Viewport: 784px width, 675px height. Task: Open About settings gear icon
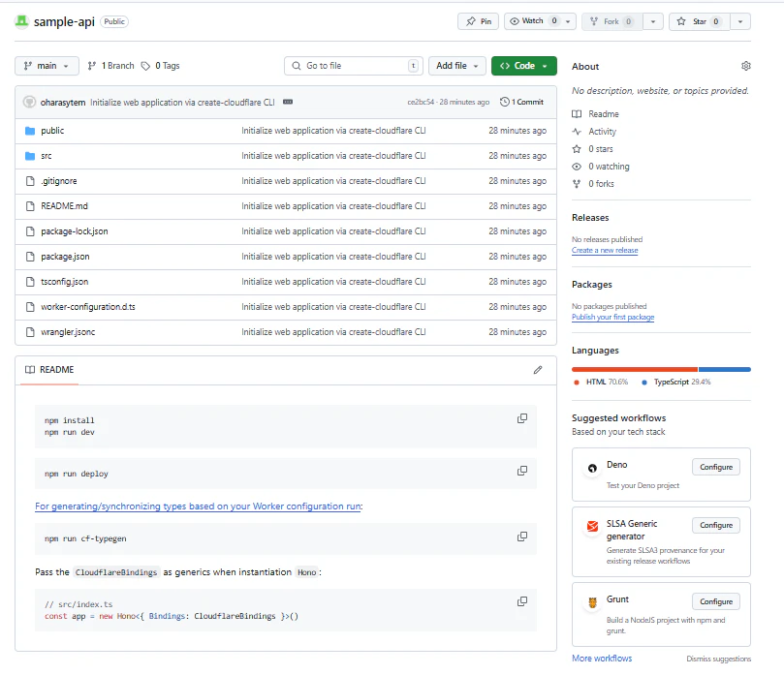tap(745, 66)
